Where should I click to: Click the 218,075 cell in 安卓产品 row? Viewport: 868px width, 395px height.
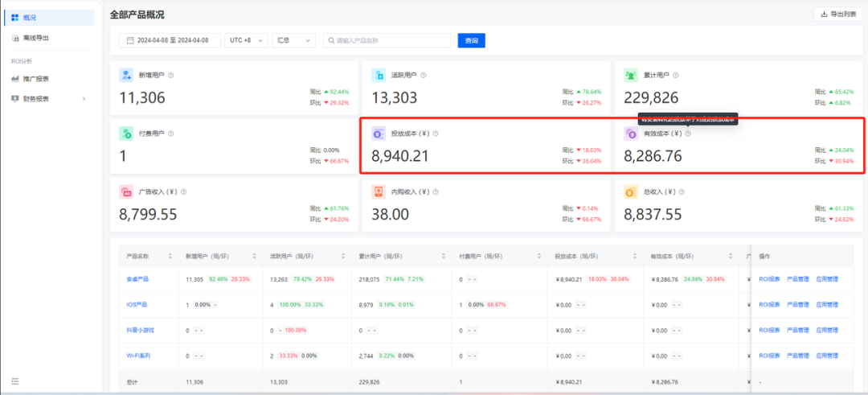coord(369,279)
